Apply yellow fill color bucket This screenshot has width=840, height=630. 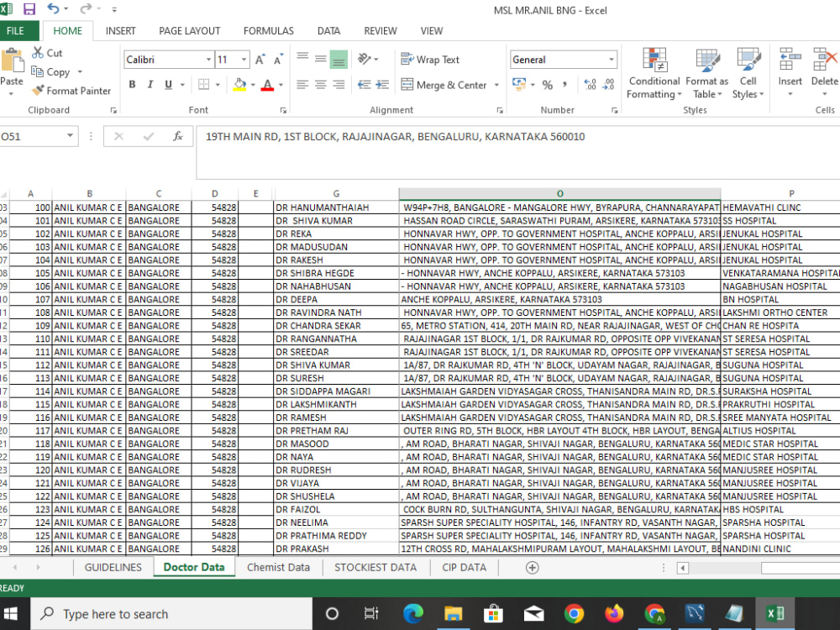[239, 84]
